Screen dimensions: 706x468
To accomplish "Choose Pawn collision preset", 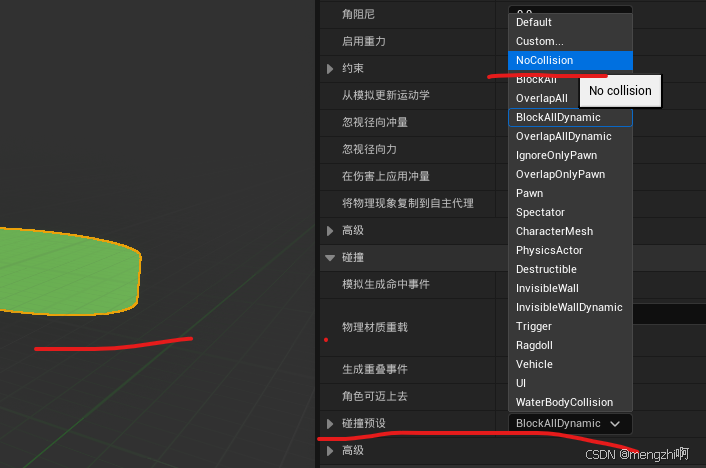I will coord(570,193).
